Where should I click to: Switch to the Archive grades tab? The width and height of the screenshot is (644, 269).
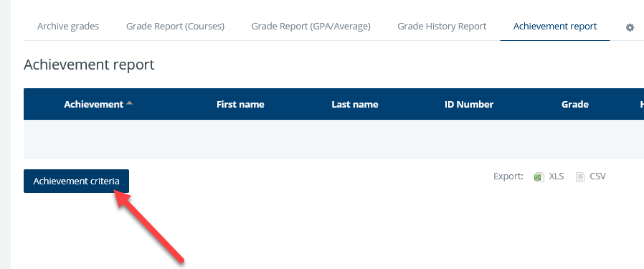pyautogui.click(x=68, y=27)
